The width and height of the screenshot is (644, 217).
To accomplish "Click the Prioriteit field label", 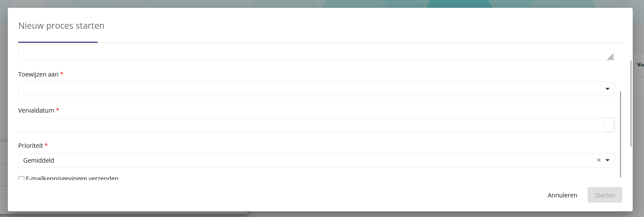I will click(30, 146).
